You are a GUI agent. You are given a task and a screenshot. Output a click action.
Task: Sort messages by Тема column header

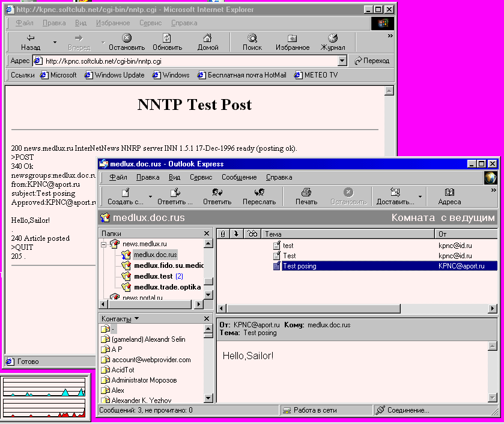[x=348, y=234]
